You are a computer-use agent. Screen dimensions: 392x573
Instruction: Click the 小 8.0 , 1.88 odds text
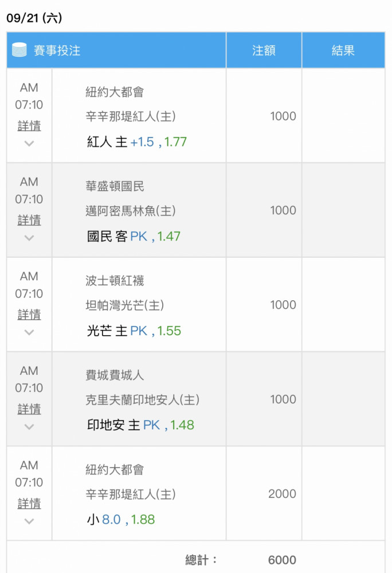[120, 519]
